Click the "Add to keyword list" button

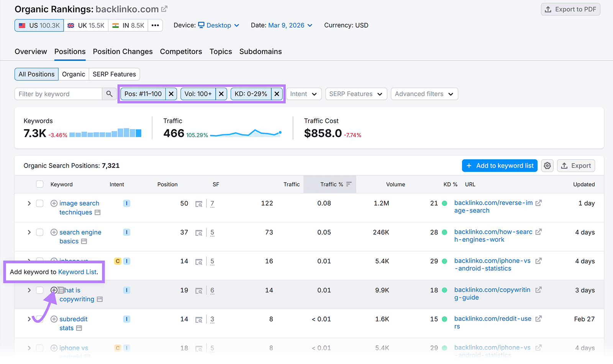(499, 165)
